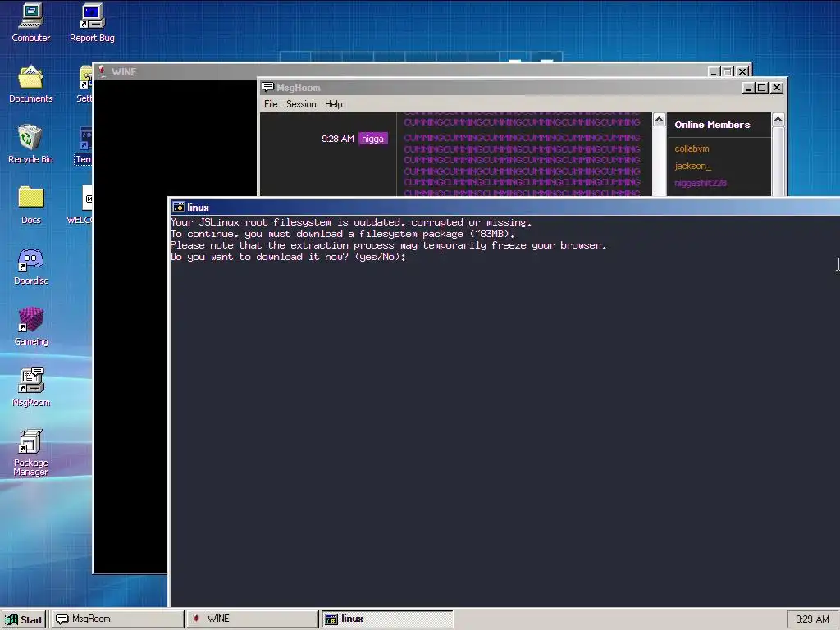Screen dimensions: 840x630
Task: Click the WINE window title icon
Action: tap(102, 71)
